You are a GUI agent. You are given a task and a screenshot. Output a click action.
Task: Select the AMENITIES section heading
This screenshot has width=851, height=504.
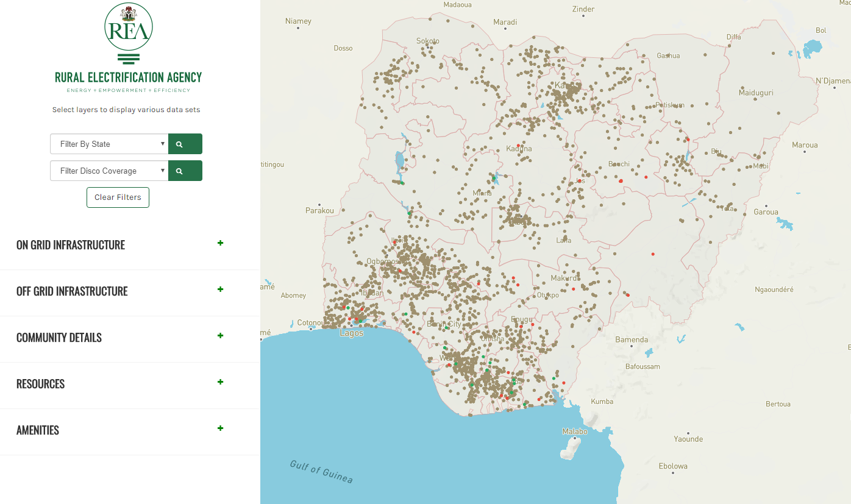click(38, 430)
